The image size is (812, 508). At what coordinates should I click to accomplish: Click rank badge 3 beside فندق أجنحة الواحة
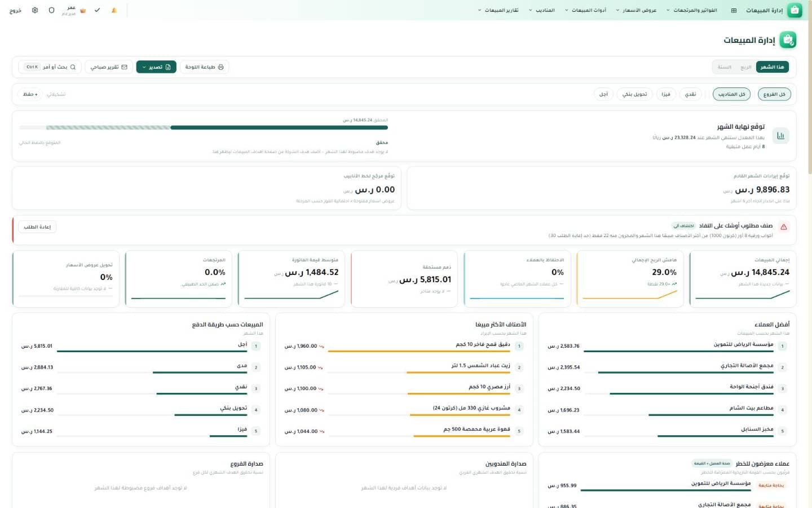coord(782,388)
